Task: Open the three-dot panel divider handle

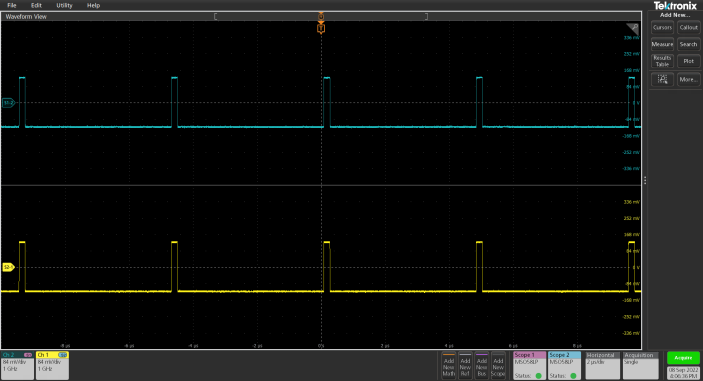Action: [645, 180]
